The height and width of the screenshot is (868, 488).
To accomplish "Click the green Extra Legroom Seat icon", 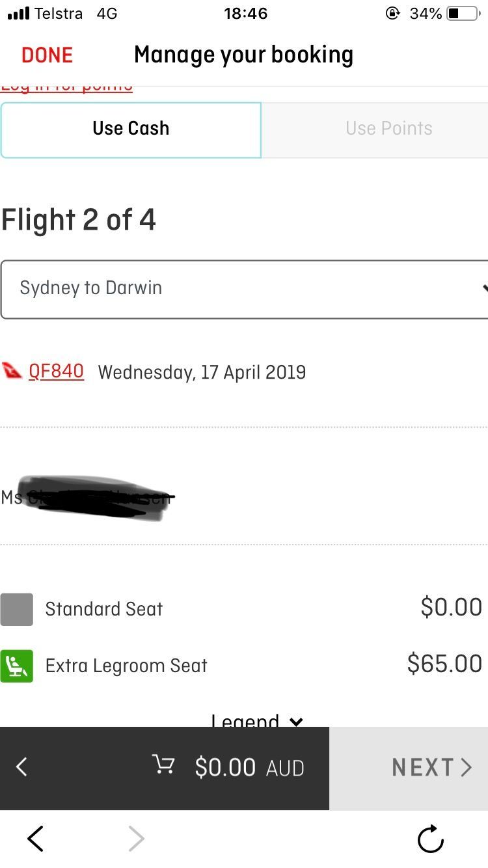I will point(16,666).
